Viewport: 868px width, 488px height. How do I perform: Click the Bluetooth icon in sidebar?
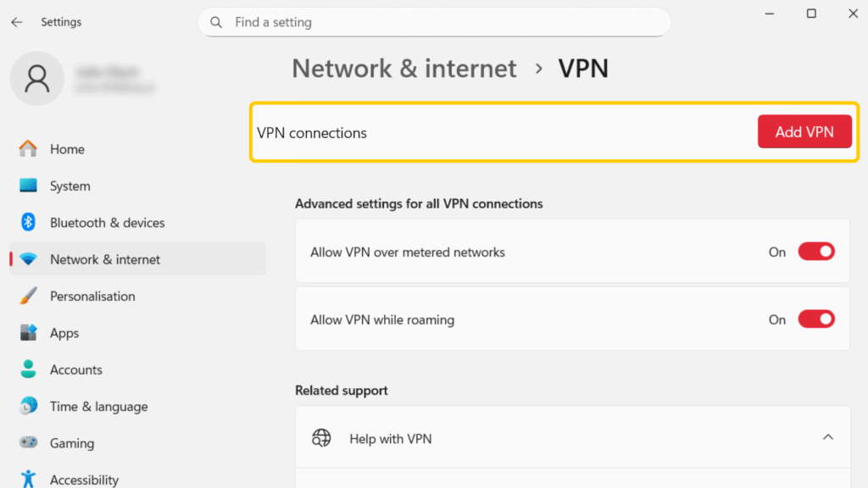[29, 223]
